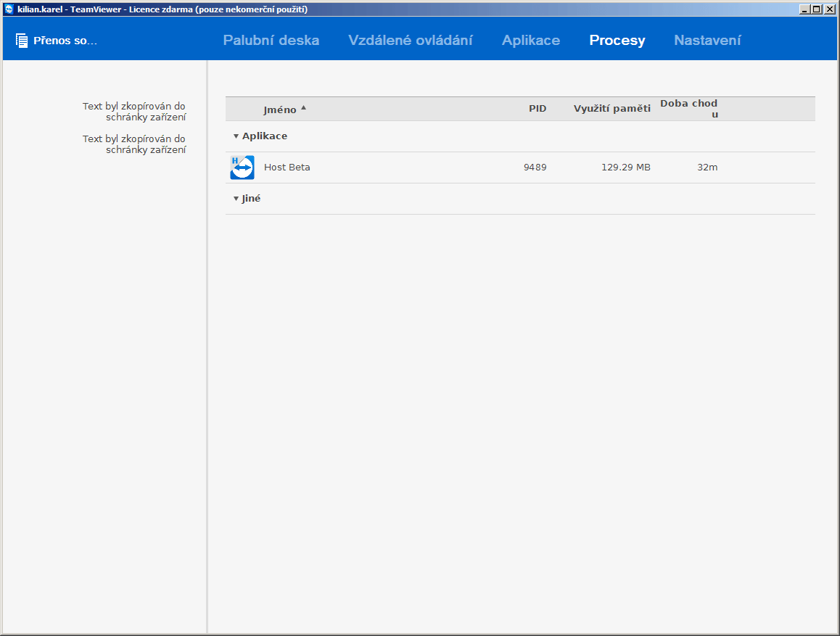Open the Nastavení tab
The image size is (840, 636).
pos(707,40)
